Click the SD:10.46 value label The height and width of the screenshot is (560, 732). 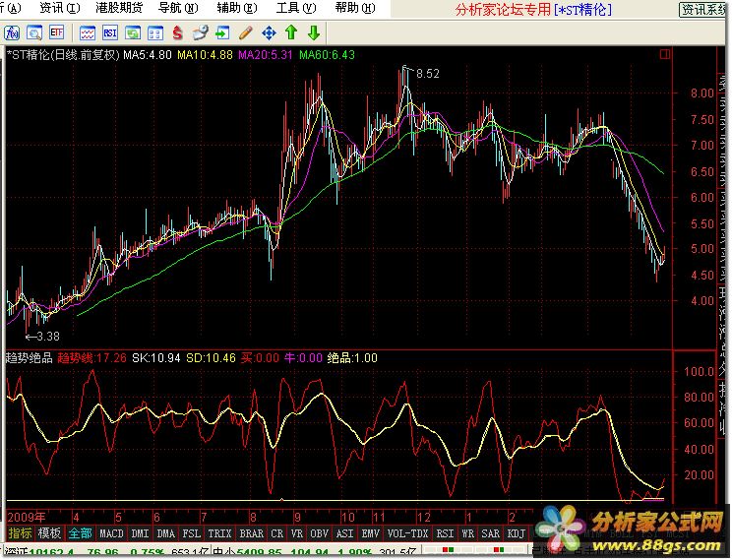point(211,358)
